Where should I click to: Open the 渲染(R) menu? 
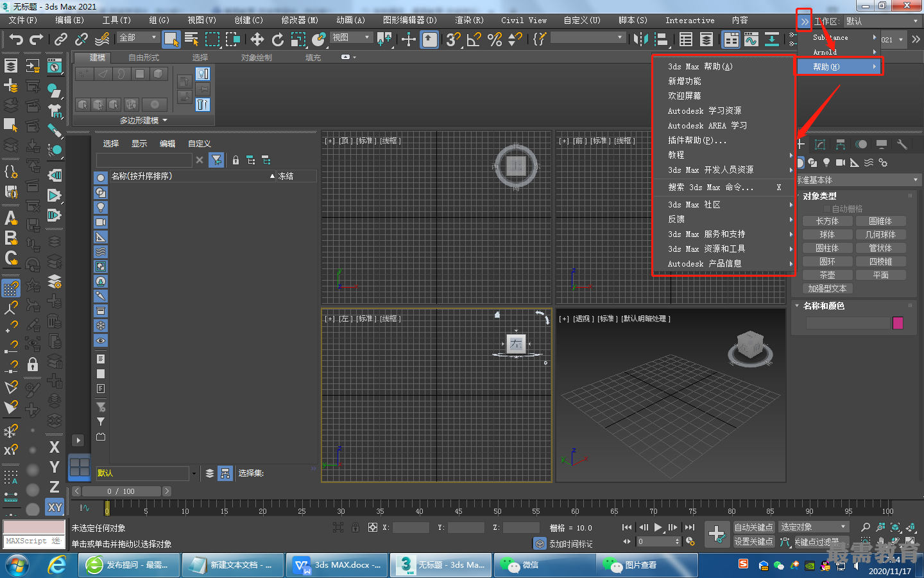tap(469, 21)
